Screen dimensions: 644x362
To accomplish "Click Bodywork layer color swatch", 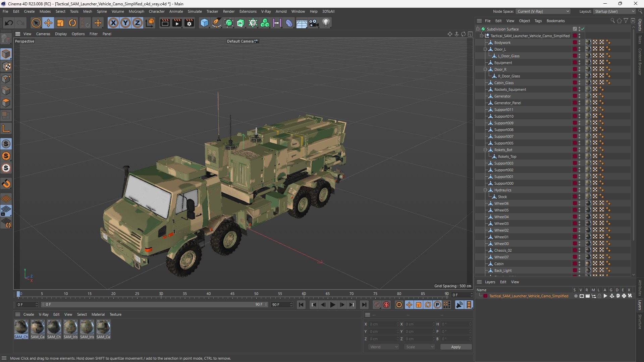I will (x=575, y=43).
